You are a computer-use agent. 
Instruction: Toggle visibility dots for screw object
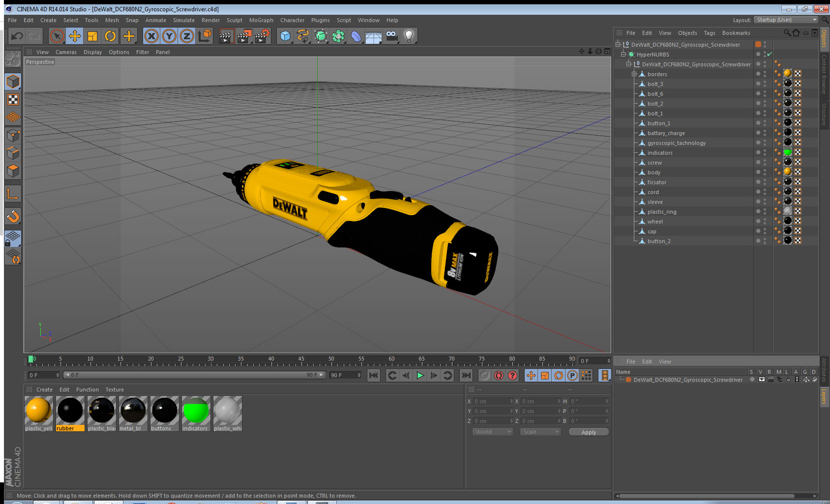(765, 162)
